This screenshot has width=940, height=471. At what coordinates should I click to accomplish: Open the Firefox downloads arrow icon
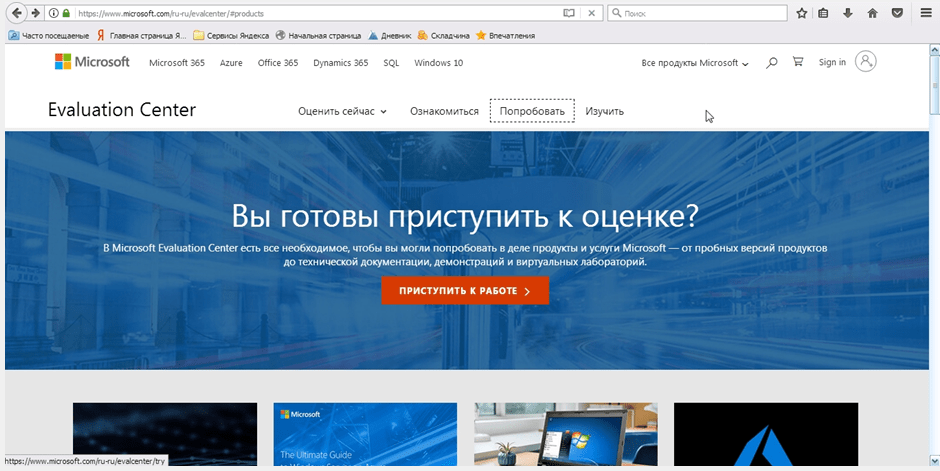848,14
